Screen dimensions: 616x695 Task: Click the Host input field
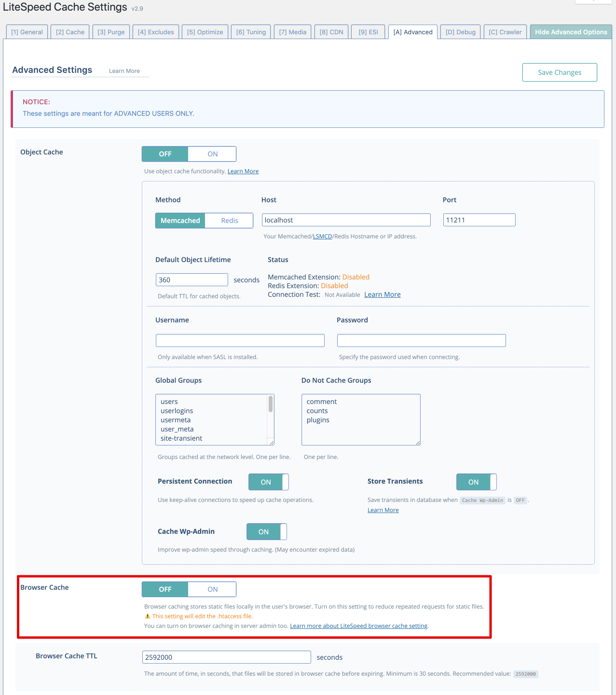tap(346, 220)
